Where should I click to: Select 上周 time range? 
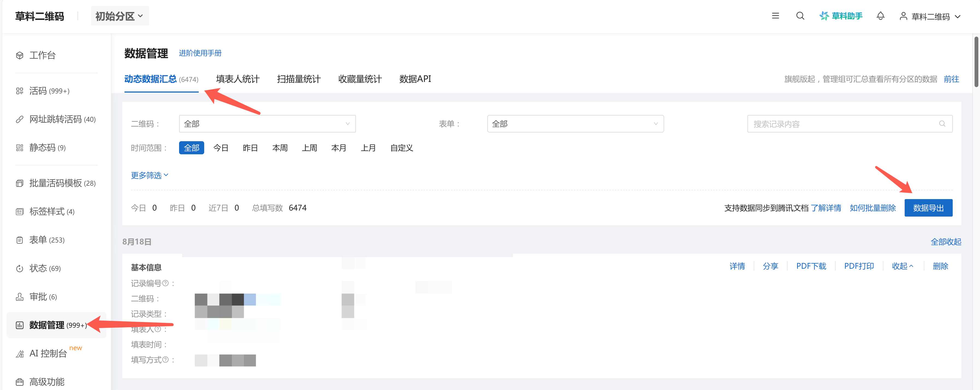click(309, 148)
